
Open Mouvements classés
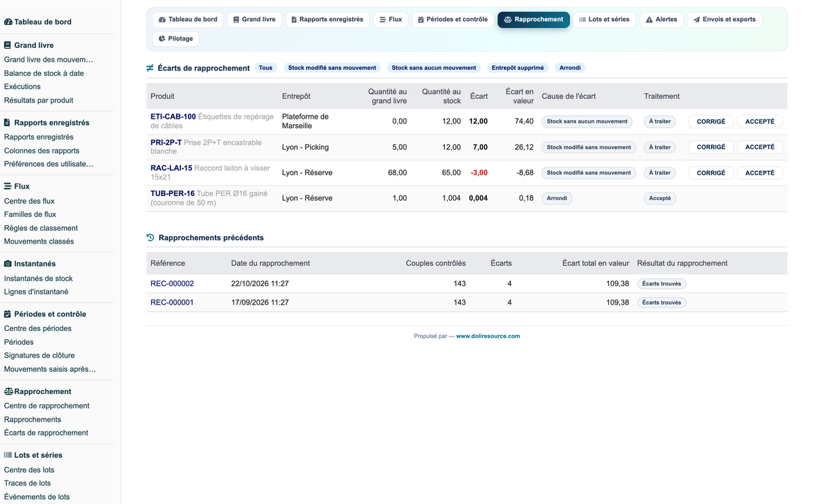(x=39, y=241)
